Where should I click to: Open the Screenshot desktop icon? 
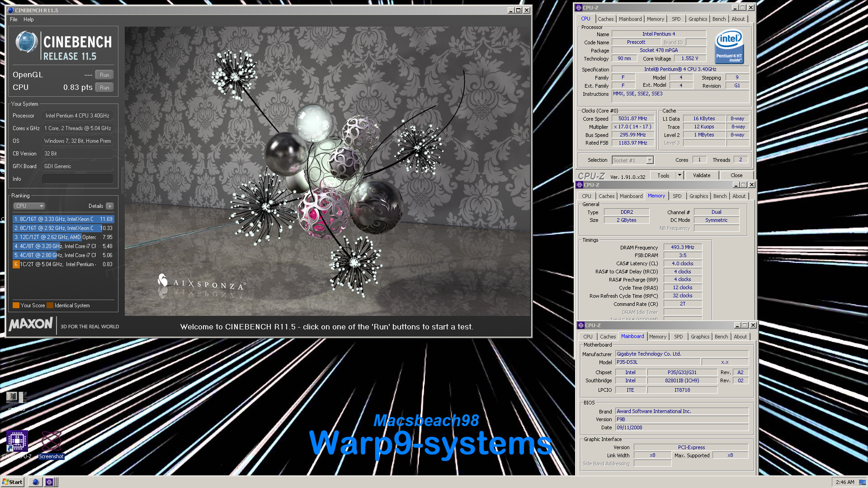tap(51, 441)
